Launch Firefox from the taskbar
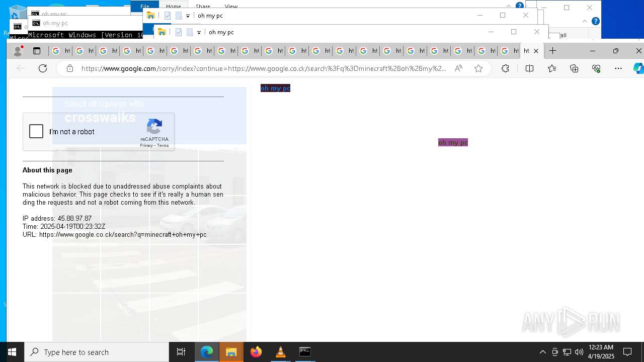The height and width of the screenshot is (362, 644). coord(256,352)
